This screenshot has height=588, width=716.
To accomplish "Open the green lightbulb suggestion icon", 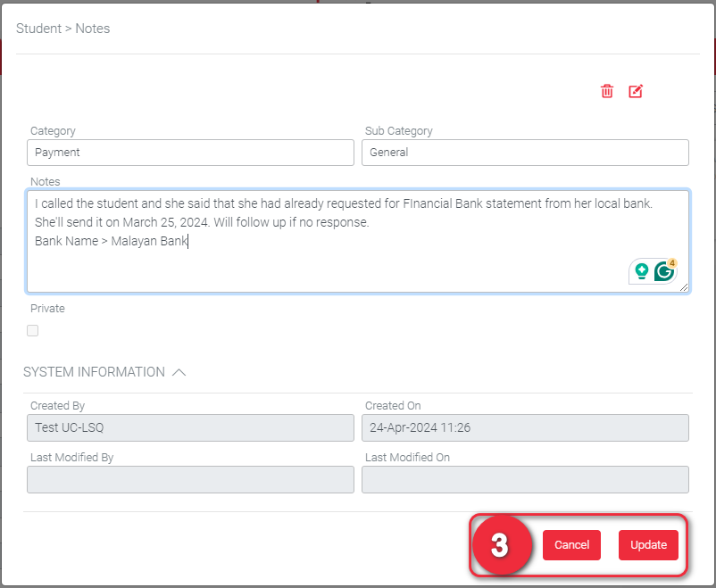I will [x=640, y=271].
